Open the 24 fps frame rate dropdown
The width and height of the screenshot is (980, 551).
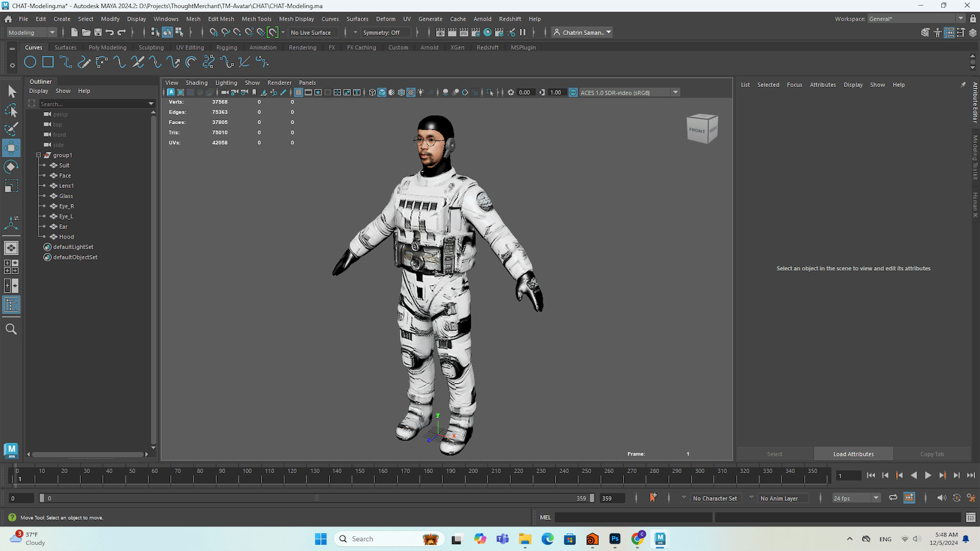pos(856,498)
